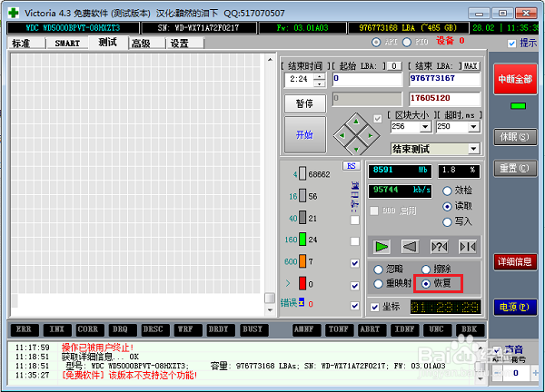Click the 暂停 button
This screenshot has width=545, height=392.
click(x=305, y=103)
